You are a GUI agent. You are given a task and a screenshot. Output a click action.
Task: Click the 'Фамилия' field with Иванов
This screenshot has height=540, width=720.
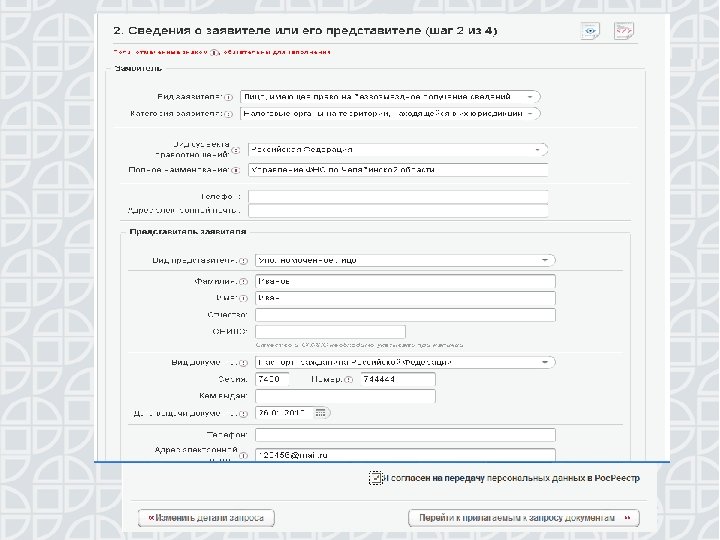click(x=405, y=281)
